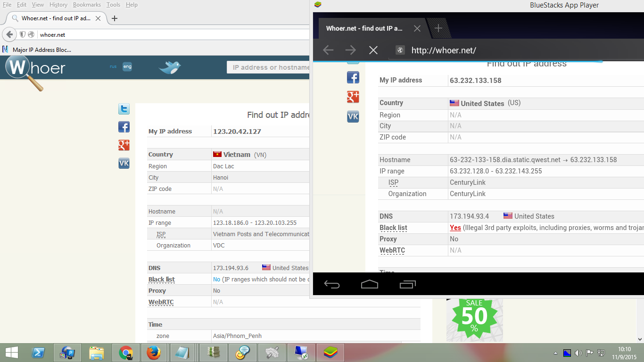644x362 pixels.
Task: Share on Twitter in Firefox page sidebar
Action: click(x=124, y=109)
